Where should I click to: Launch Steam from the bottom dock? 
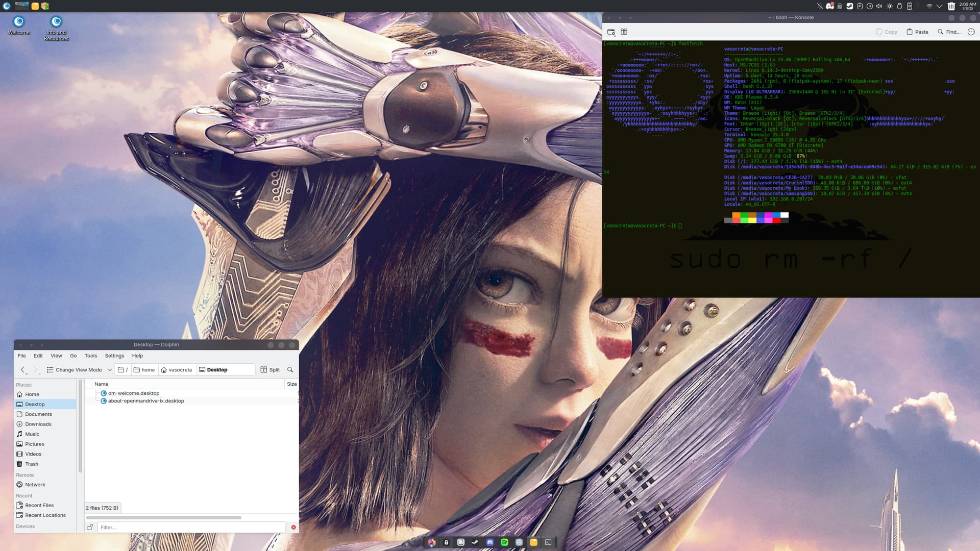click(475, 542)
